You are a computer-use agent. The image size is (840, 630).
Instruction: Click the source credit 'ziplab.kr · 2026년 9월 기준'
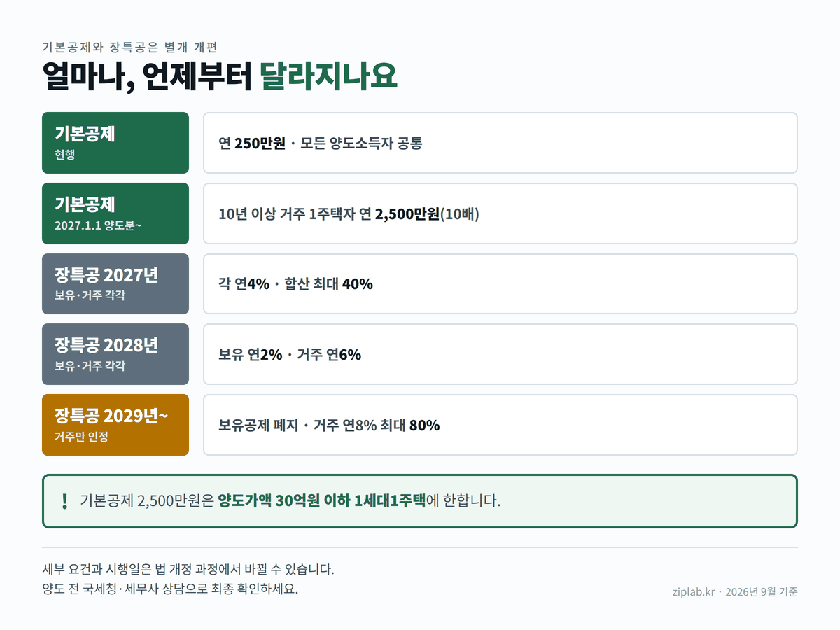[734, 591]
